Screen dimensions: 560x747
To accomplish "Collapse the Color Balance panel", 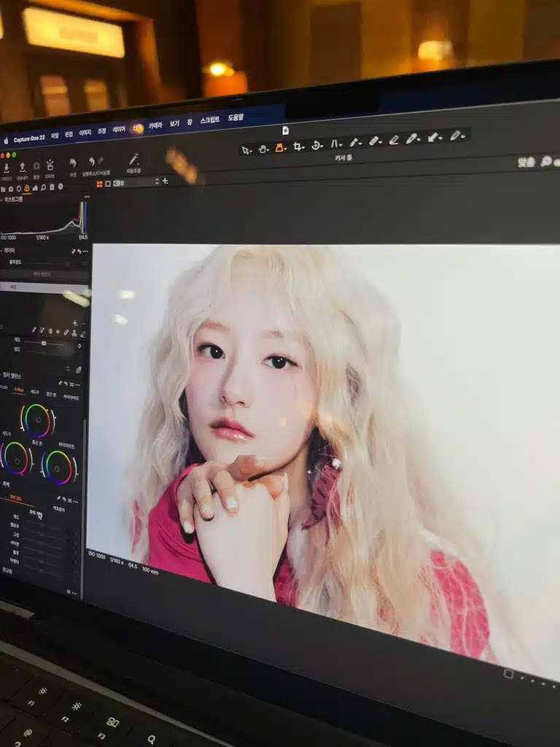I will pos(1,376).
